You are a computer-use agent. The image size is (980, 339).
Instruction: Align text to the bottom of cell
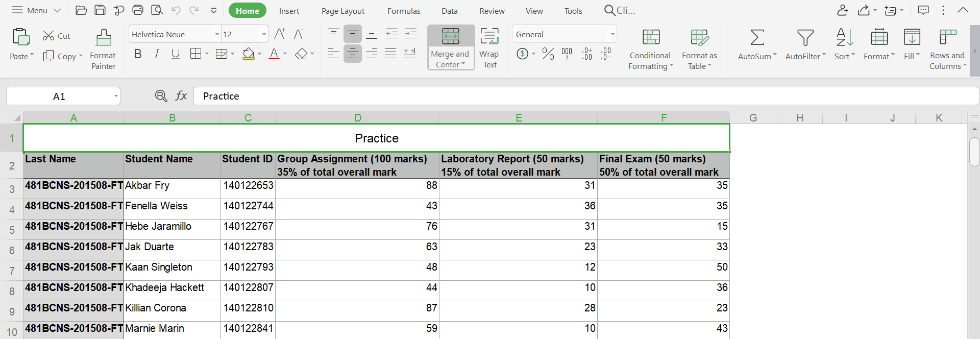[372, 34]
